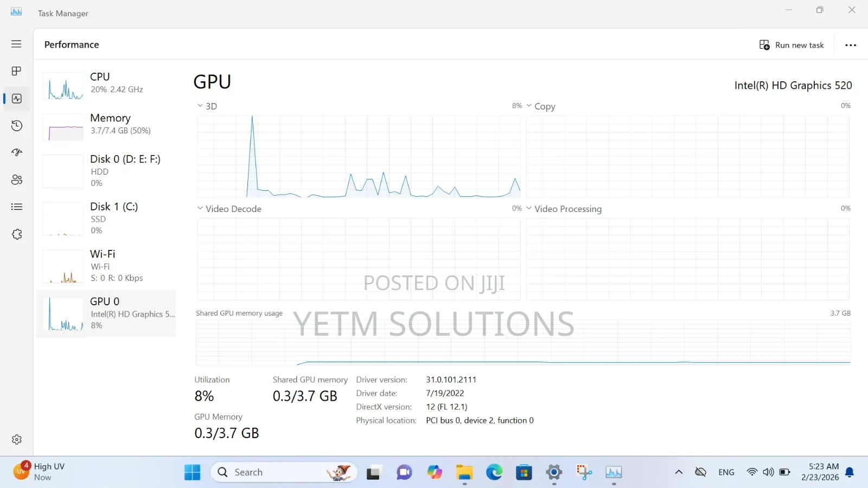The width and height of the screenshot is (868, 488).
Task: Click Run new task
Action: 792,45
